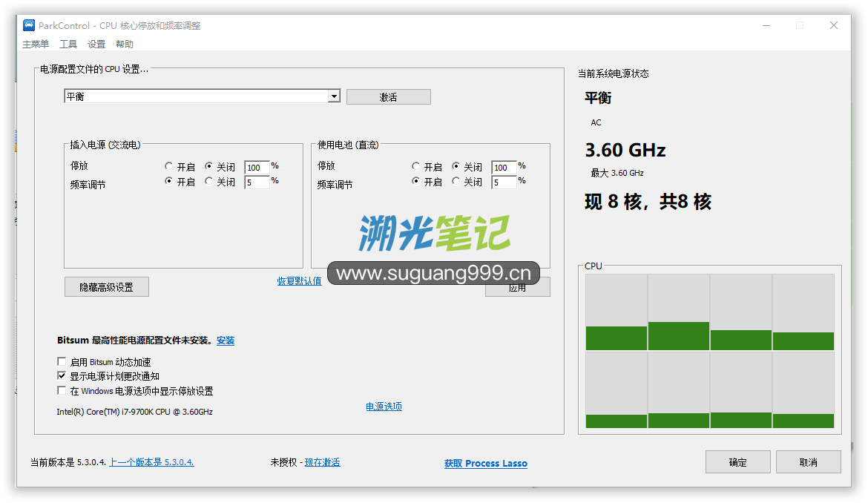868x503 pixels.
Task: Click the 隐藏高级设置 button
Action: pyautogui.click(x=106, y=286)
